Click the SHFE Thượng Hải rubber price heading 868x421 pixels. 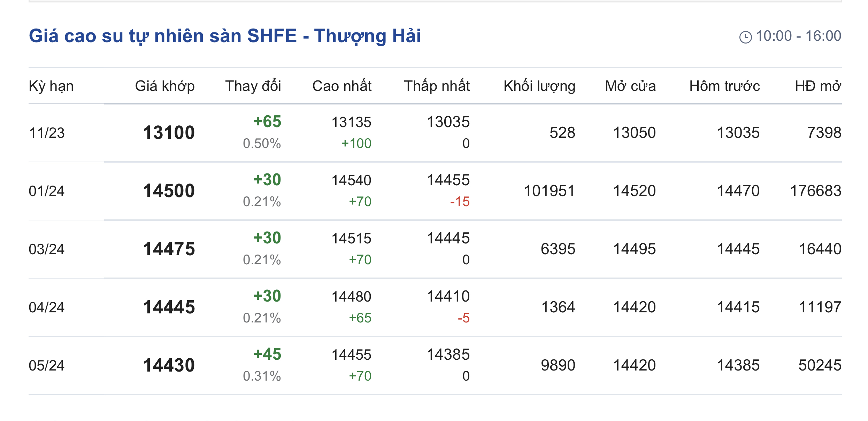click(225, 36)
